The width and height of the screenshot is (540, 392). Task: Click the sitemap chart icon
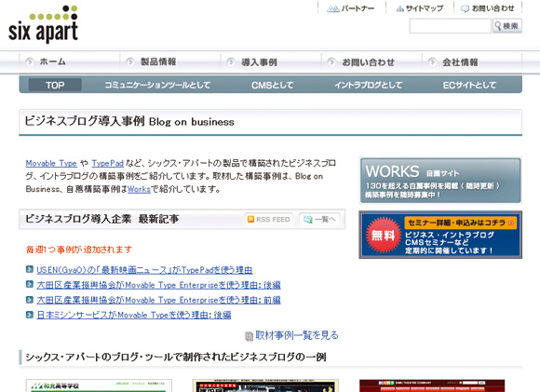coord(399,9)
